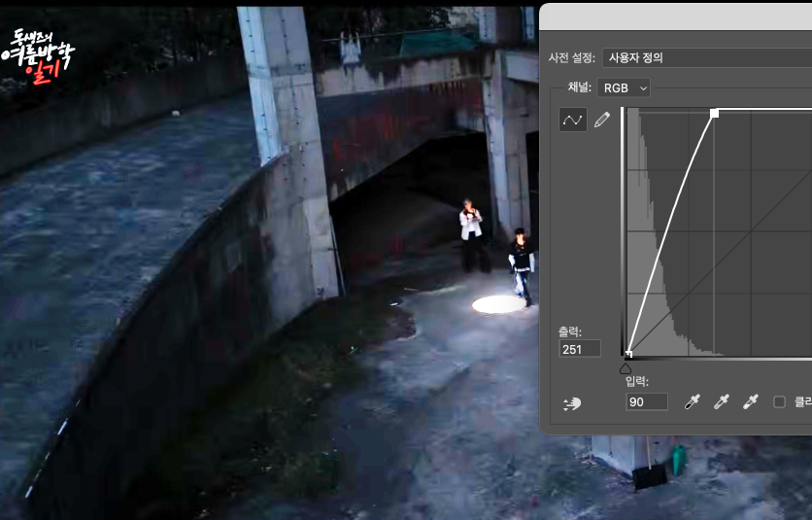Click the 출력 output value field
This screenshot has width=812, height=520.
580,349
